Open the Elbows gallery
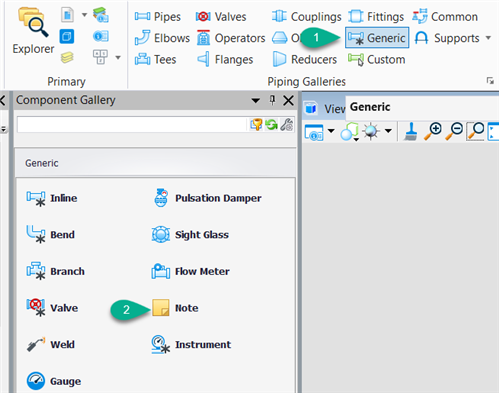 pos(162,38)
